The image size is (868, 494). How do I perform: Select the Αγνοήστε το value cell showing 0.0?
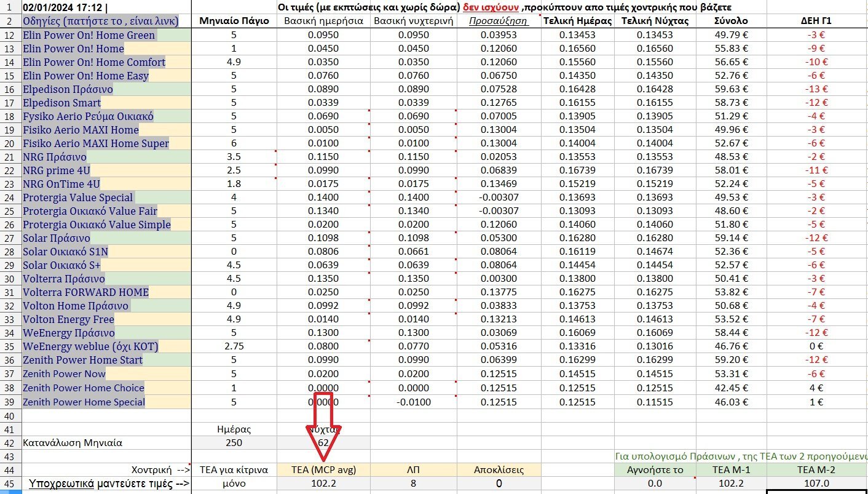click(655, 484)
